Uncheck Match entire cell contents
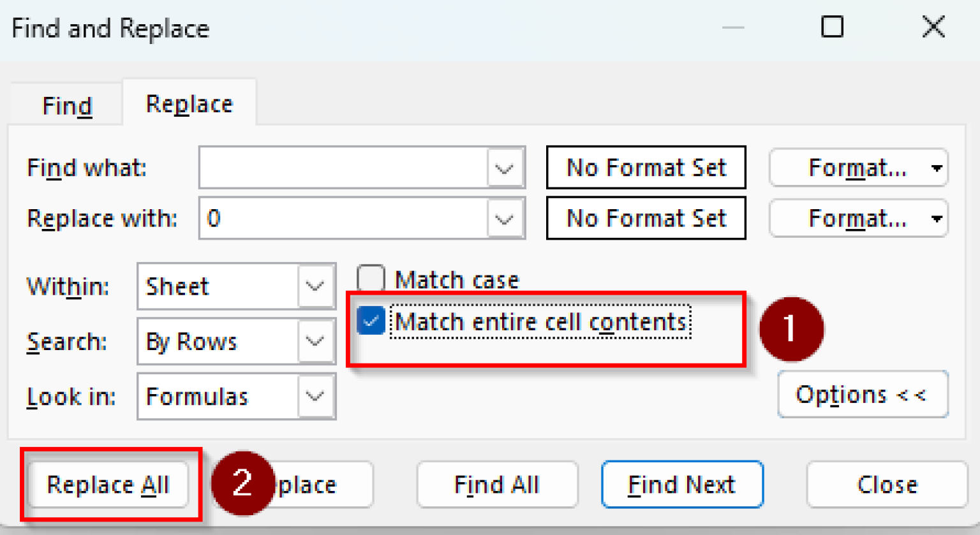The height and width of the screenshot is (535, 980). [371, 321]
